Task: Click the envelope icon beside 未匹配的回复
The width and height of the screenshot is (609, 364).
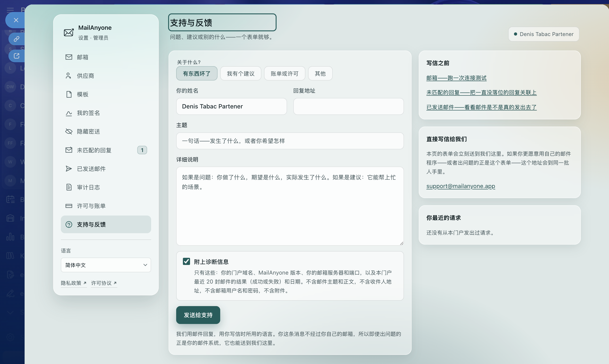Action: [x=69, y=150]
